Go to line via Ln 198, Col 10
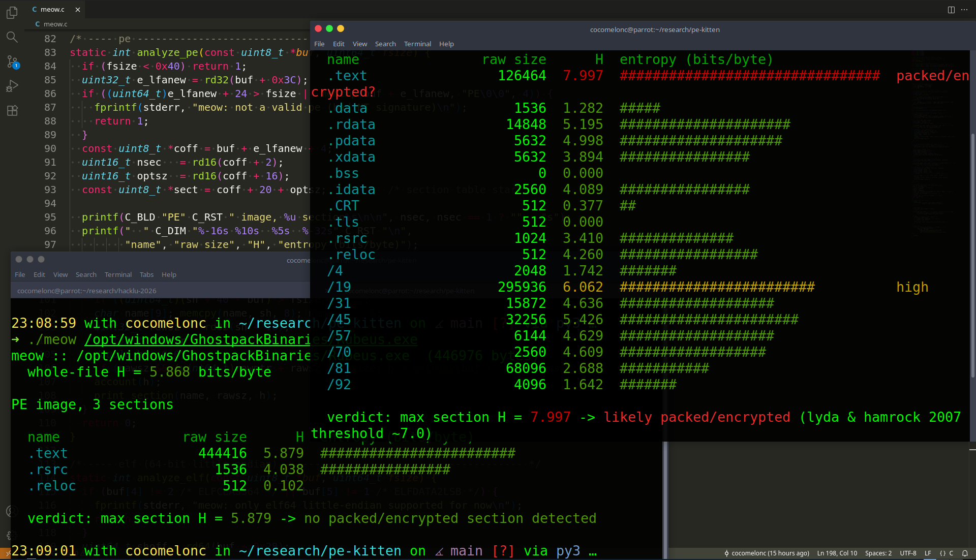The height and width of the screenshot is (560, 976). [837, 553]
